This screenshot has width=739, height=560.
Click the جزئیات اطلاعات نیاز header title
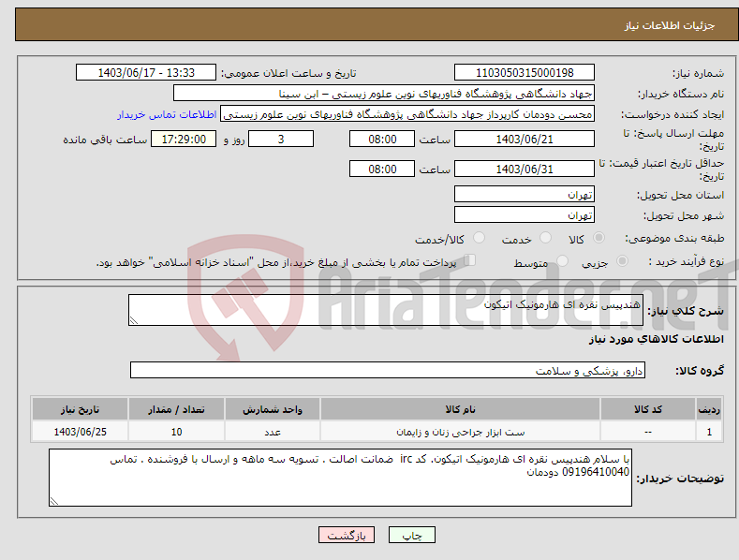tap(670, 25)
